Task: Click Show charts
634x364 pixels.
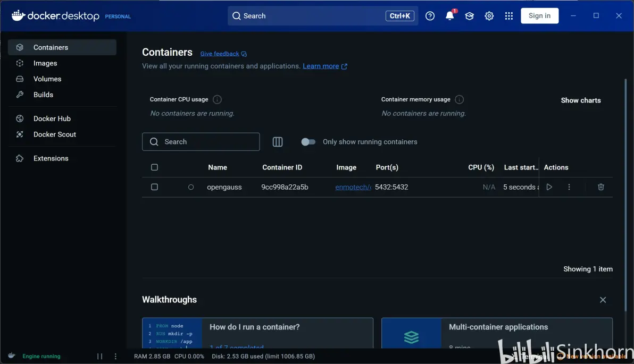Action: tap(581, 100)
